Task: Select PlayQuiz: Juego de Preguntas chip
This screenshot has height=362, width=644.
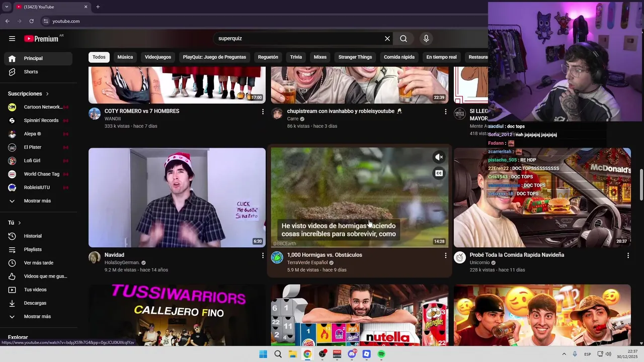Action: click(214, 57)
